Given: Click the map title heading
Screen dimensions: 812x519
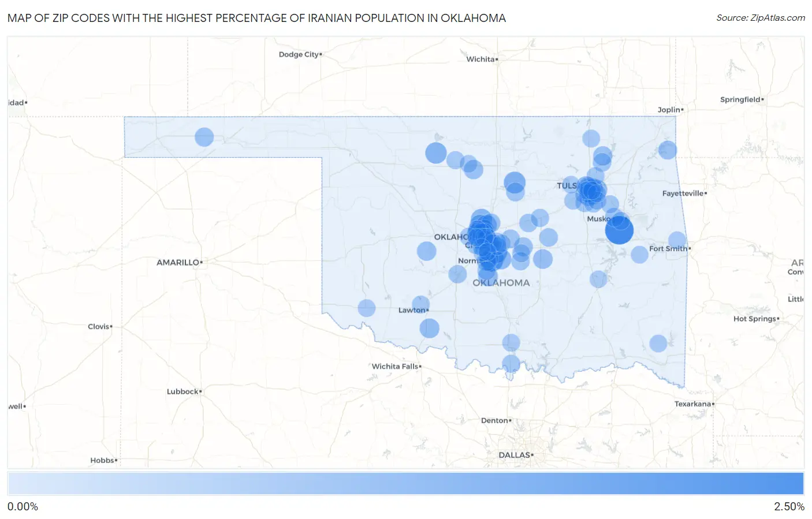Looking at the screenshot, I should tap(256, 18).
